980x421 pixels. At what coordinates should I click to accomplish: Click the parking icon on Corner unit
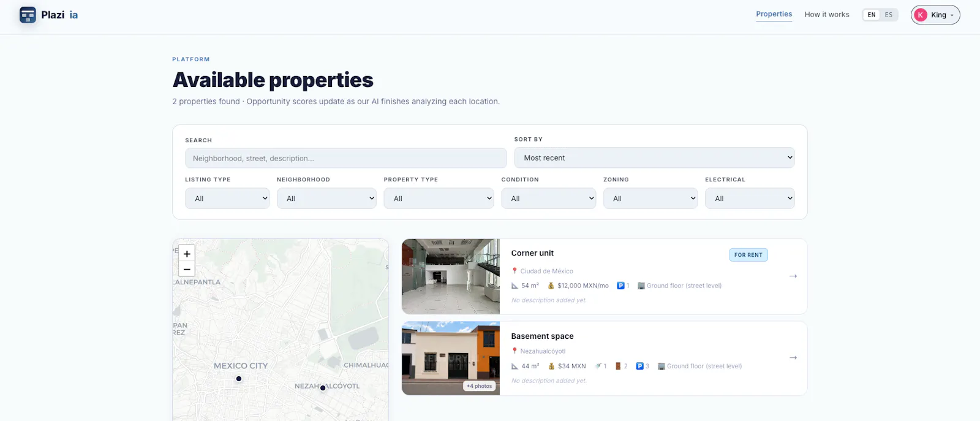click(x=620, y=286)
